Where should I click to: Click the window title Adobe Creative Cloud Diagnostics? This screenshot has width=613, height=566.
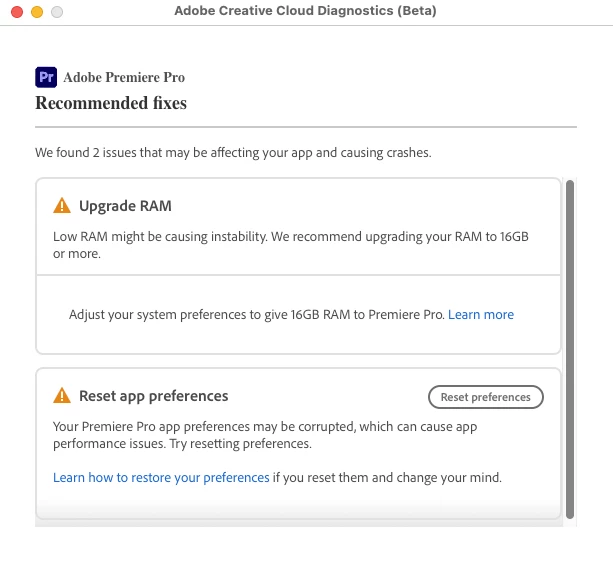click(305, 11)
